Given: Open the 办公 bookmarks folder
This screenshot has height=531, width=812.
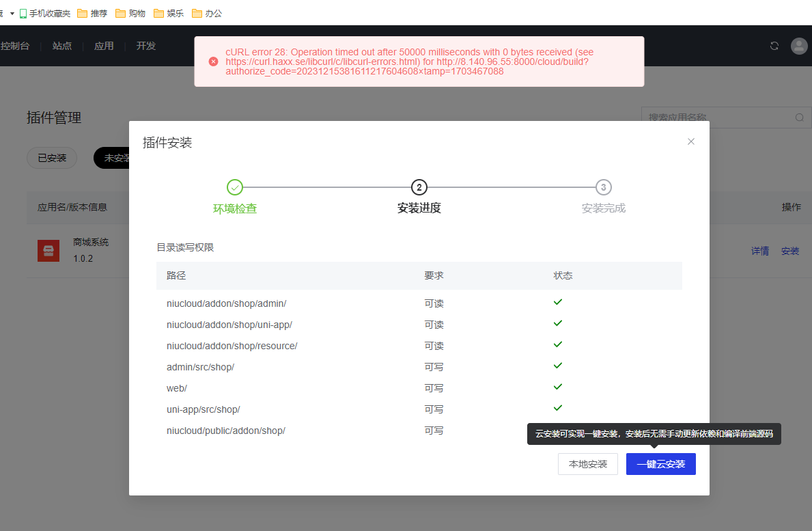Looking at the screenshot, I should point(207,13).
